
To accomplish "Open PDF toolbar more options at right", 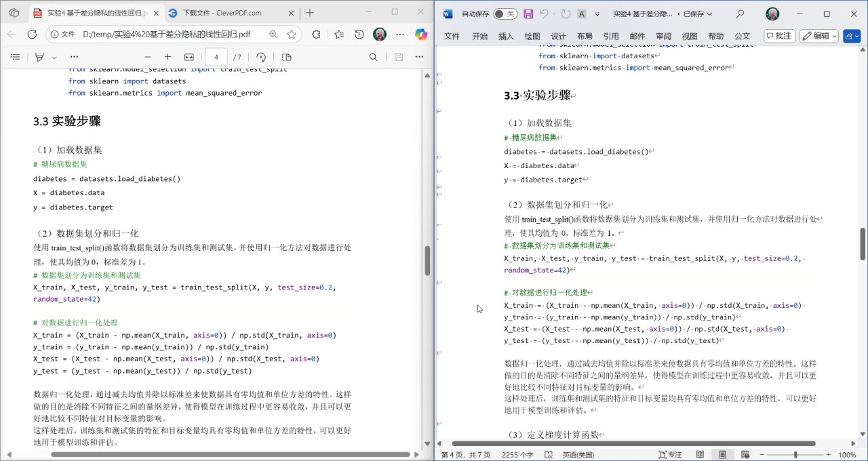I will click(420, 58).
